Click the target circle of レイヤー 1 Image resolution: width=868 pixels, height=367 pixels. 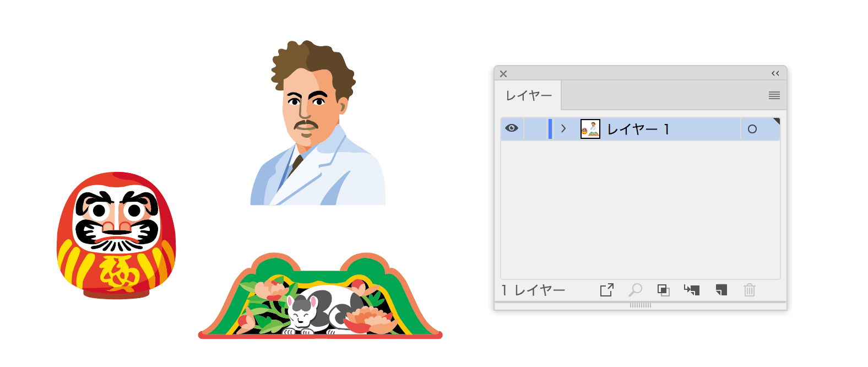pos(752,129)
